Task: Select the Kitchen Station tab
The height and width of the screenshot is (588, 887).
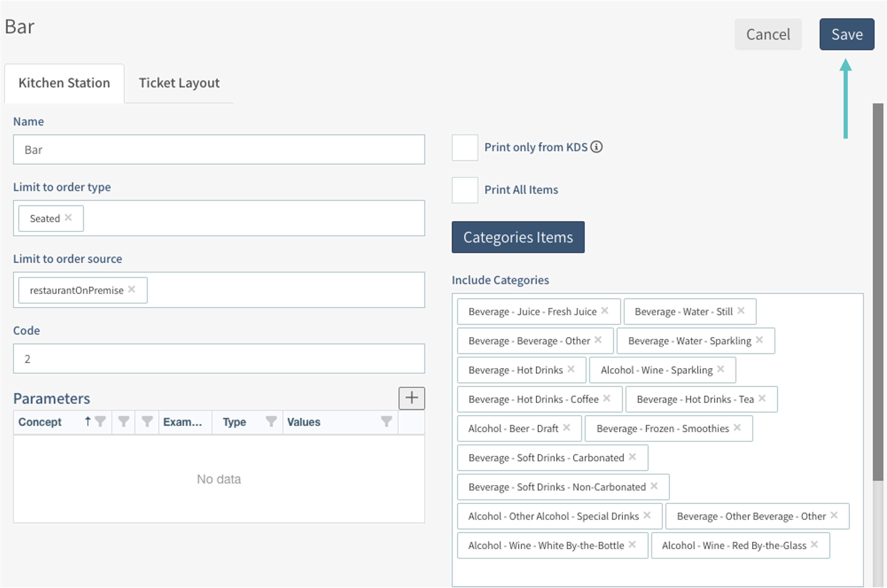Action: tap(64, 83)
